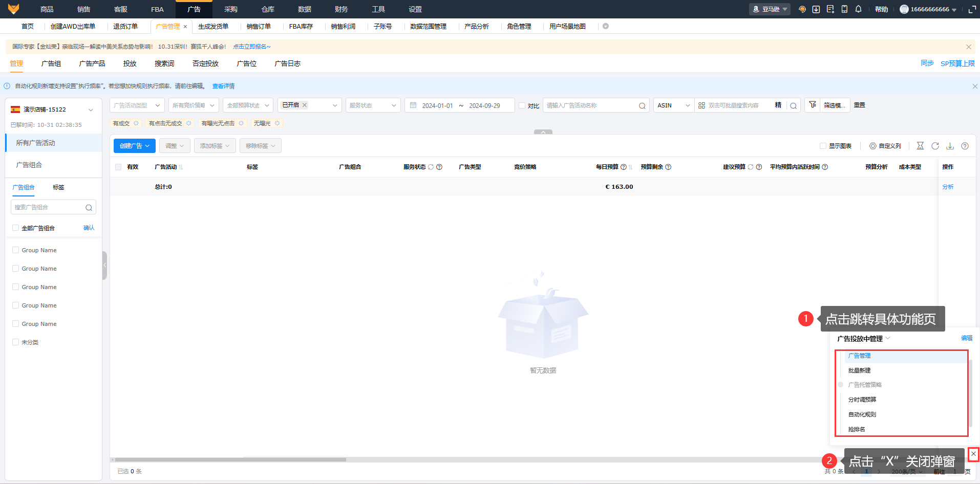Click the fox logo in top-left corner
The height and width of the screenshot is (484, 980).
(14, 9)
